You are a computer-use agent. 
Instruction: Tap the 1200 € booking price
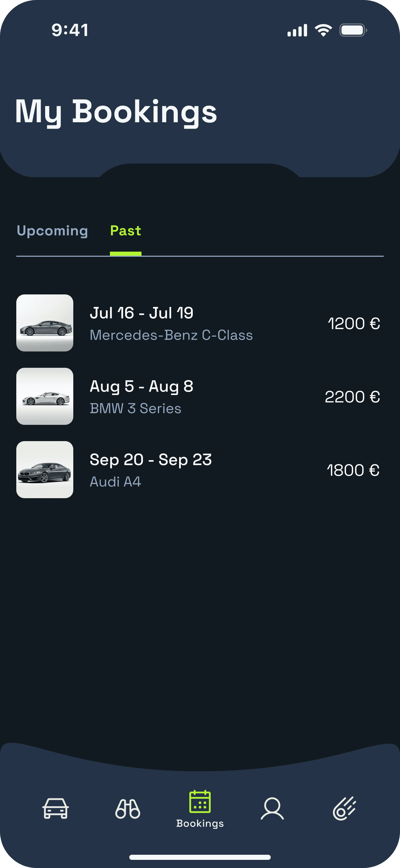tap(354, 323)
